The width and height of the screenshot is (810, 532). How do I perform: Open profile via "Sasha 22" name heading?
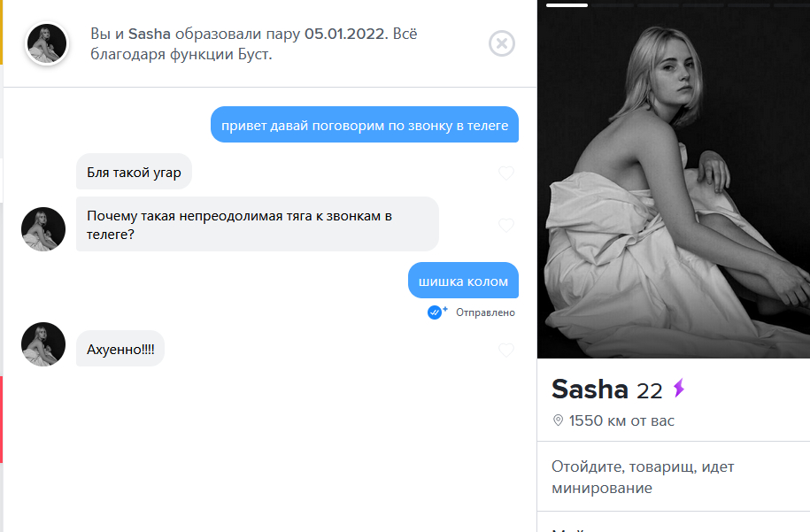point(607,389)
